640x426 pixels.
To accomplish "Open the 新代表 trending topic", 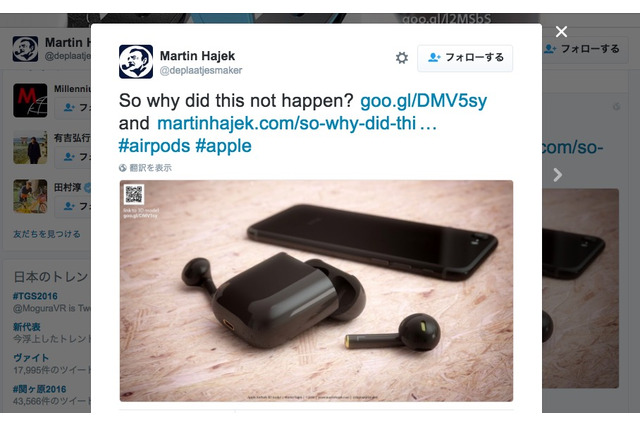I will click(27, 327).
